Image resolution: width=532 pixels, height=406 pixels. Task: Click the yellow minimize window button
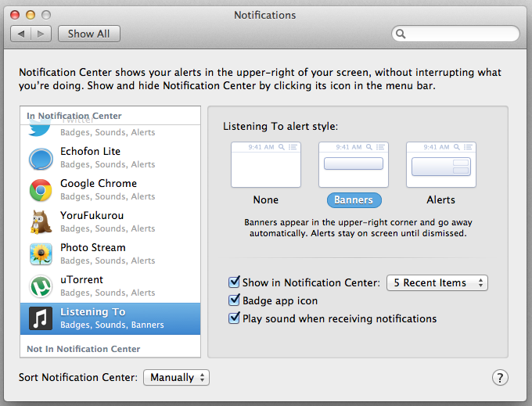point(31,15)
